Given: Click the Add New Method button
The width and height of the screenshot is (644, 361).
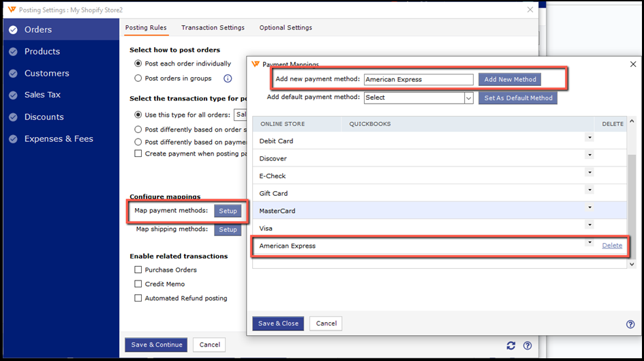Looking at the screenshot, I should (510, 79).
